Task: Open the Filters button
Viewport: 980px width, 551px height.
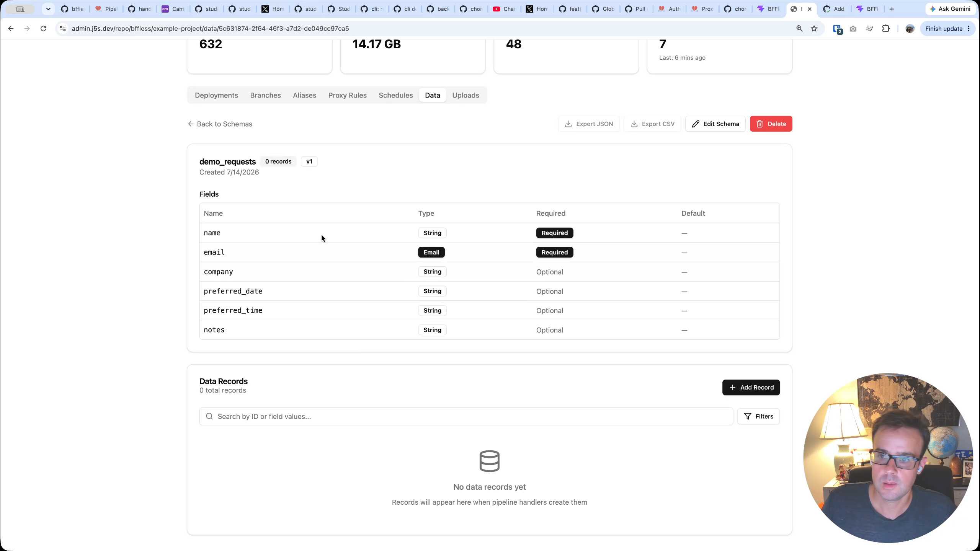Action: pos(758,416)
